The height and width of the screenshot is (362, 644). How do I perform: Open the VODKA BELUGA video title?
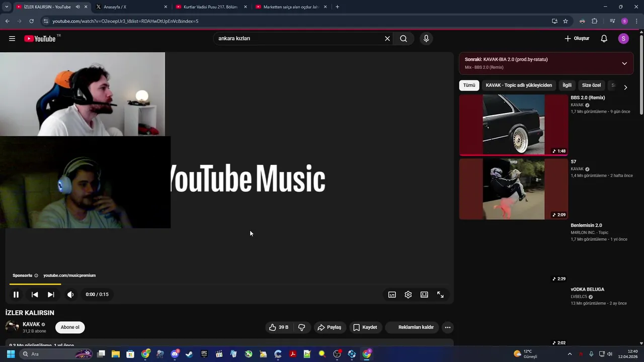(x=587, y=290)
